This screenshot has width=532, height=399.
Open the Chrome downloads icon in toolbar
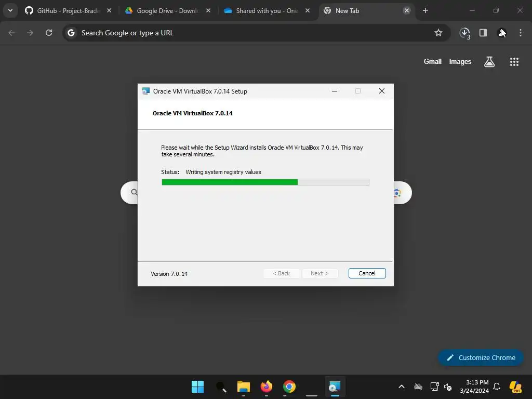point(464,33)
